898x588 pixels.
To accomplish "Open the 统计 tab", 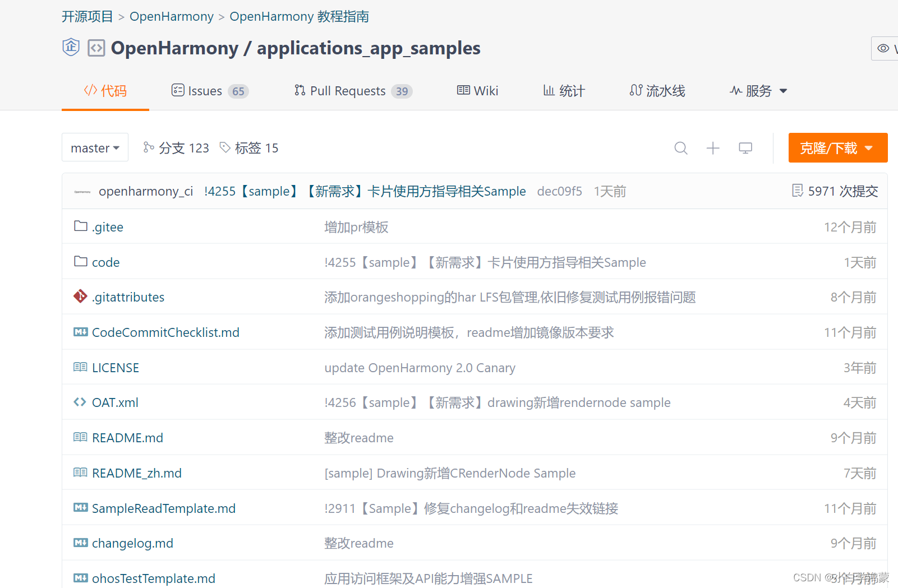I will coord(564,91).
